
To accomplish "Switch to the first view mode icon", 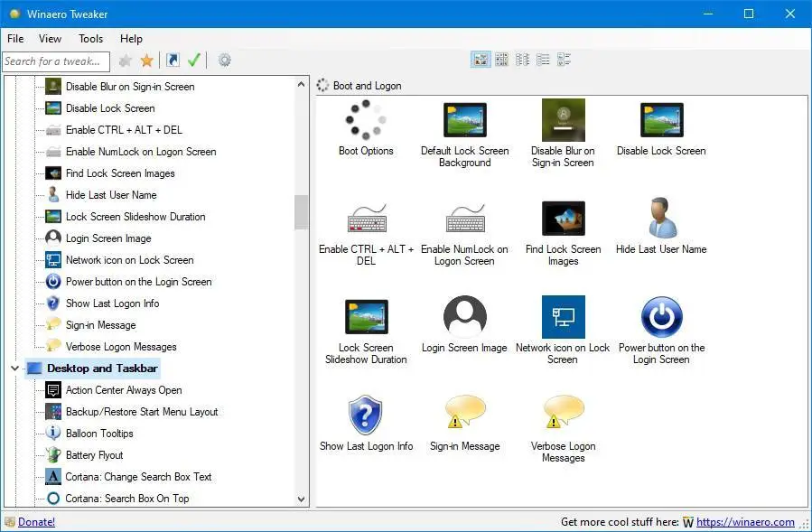I will click(481, 60).
